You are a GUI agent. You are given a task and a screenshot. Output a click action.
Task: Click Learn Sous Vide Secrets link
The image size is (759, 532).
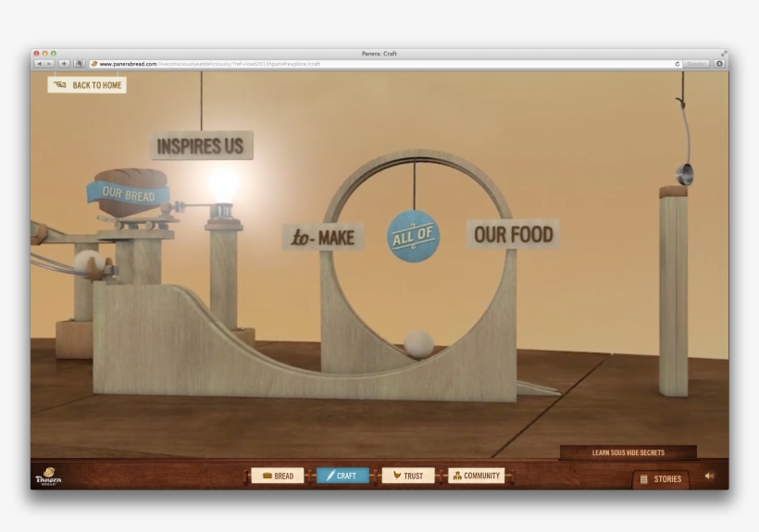click(x=628, y=453)
